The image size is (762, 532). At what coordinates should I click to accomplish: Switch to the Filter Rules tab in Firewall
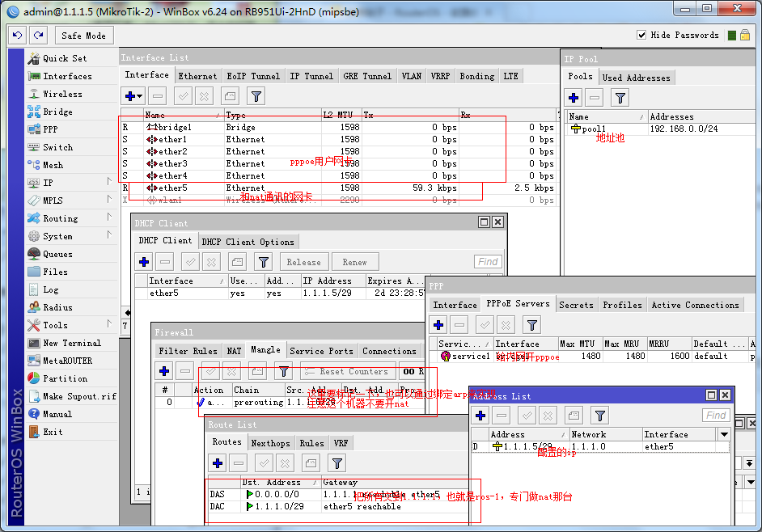tap(188, 351)
